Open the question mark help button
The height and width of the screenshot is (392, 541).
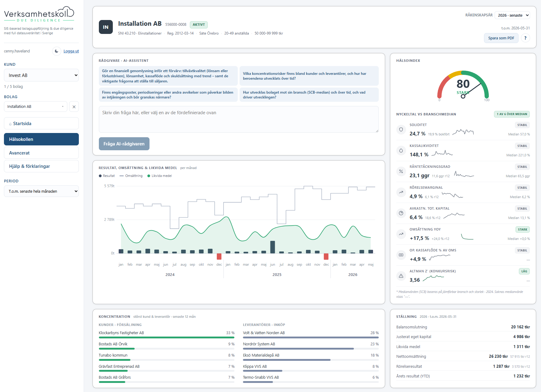526,38
